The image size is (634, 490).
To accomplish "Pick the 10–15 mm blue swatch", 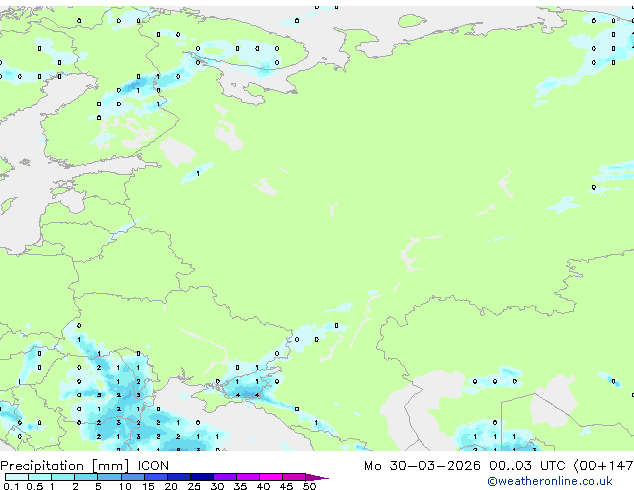I will (x=132, y=477).
